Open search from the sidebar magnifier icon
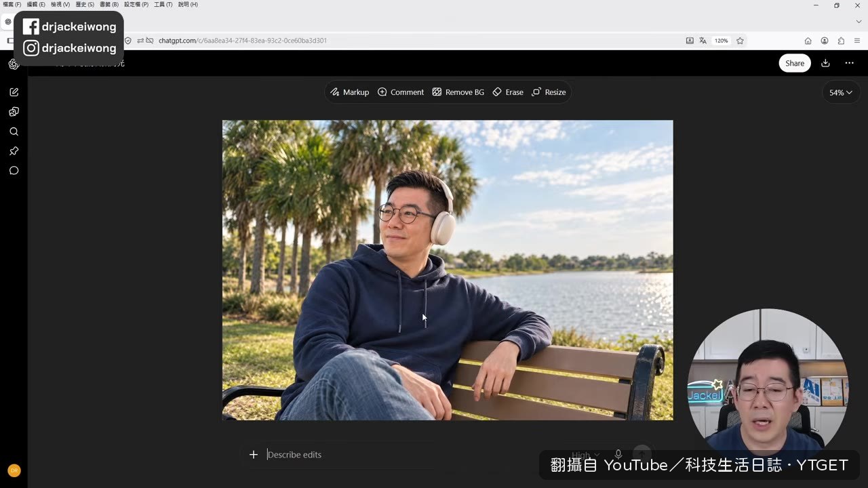868x488 pixels. tap(14, 131)
